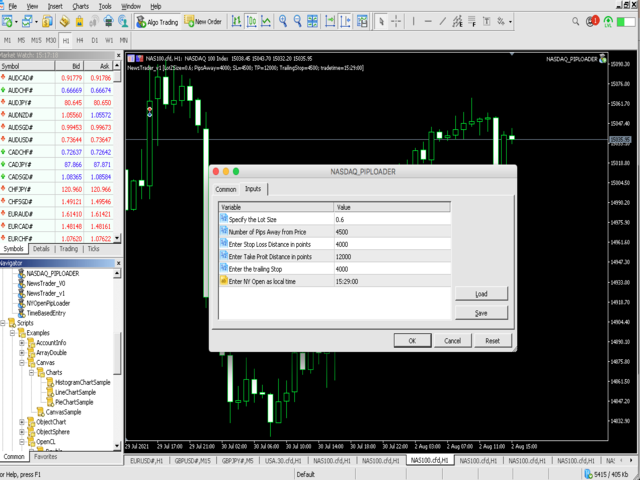Image resolution: width=640 pixels, height=480 pixels.
Task: Toggle chart shift icon
Action: [345, 21]
